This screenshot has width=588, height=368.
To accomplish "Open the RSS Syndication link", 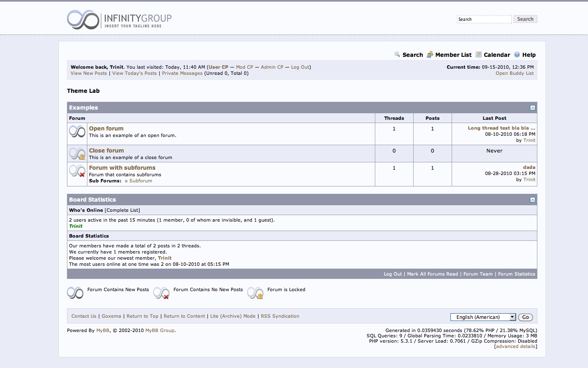I will 280,316.
